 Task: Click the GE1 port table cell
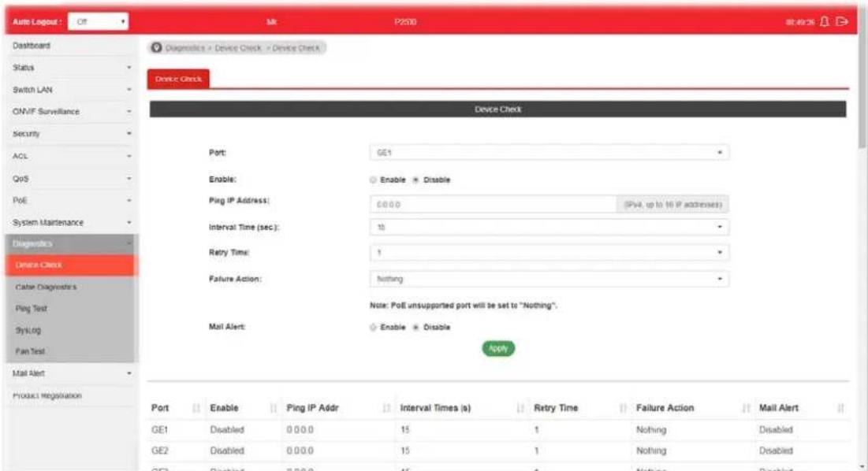click(159, 429)
